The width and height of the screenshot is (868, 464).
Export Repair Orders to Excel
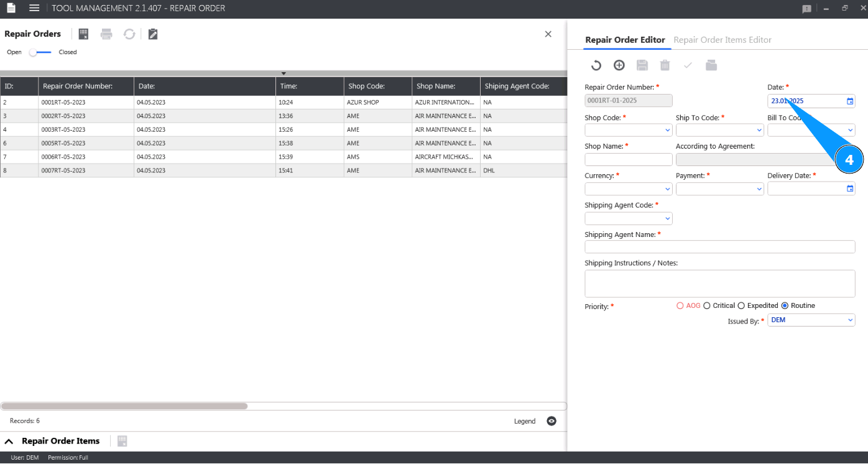(83, 34)
